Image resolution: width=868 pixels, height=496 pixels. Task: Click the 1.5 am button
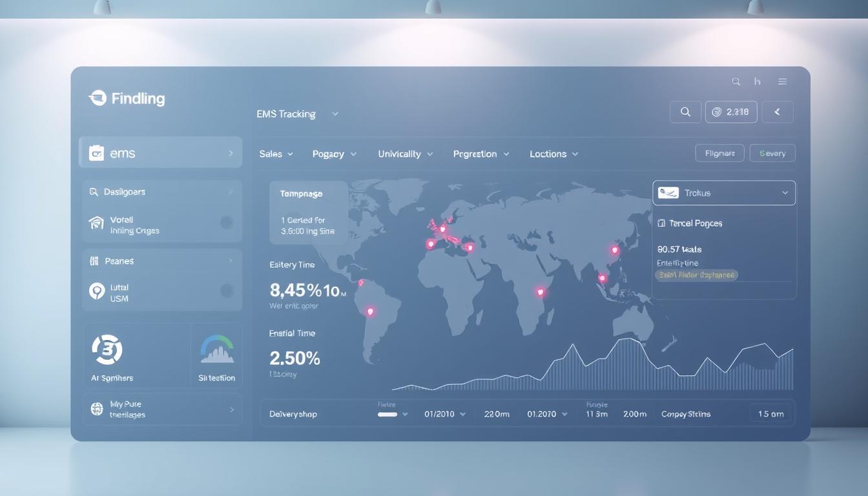pyautogui.click(x=771, y=414)
